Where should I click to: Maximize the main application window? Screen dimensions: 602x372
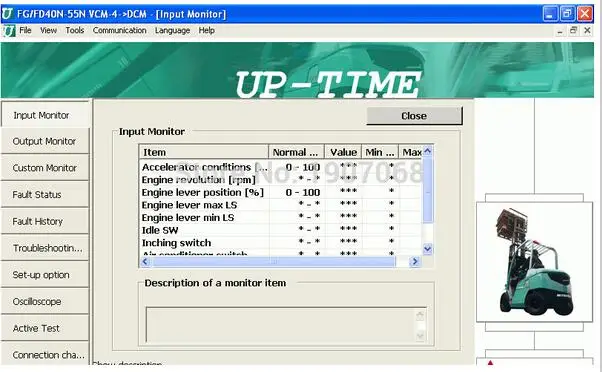tap(567, 14)
